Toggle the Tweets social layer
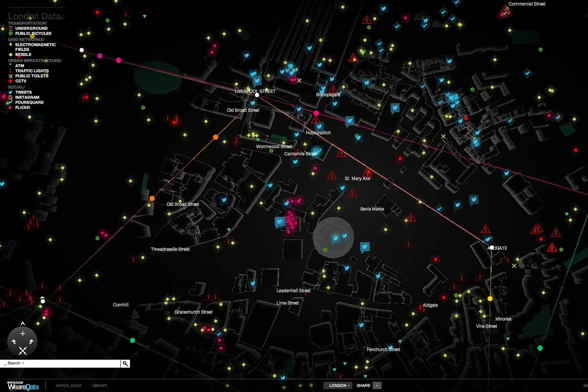 [x=23, y=92]
